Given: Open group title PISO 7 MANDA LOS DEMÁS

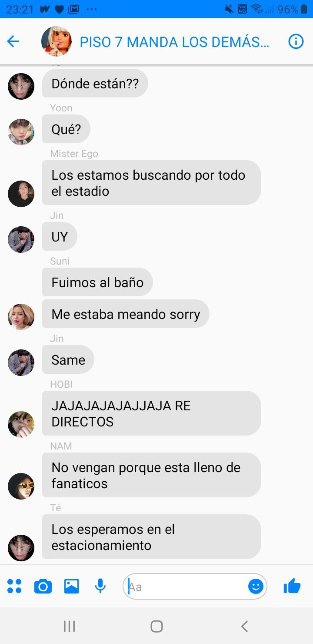Looking at the screenshot, I should tap(174, 42).
